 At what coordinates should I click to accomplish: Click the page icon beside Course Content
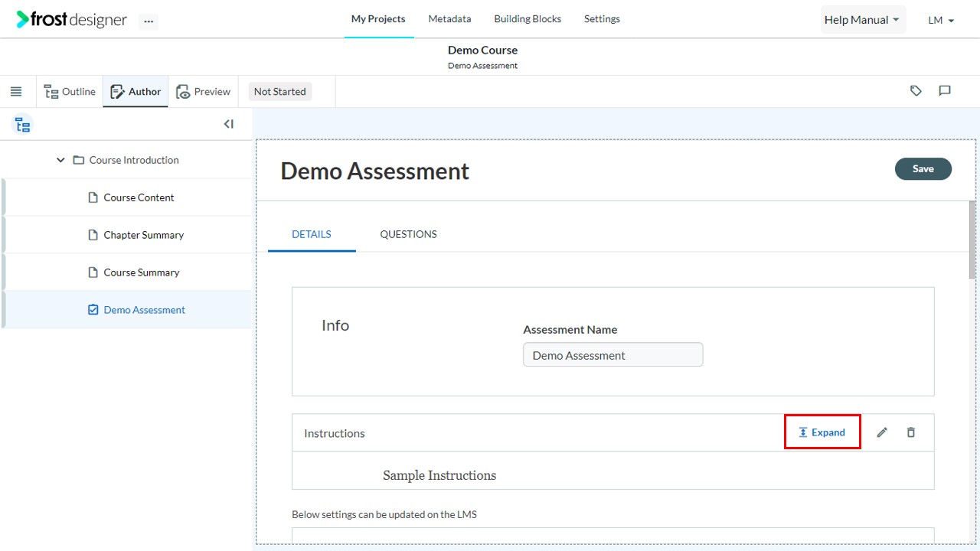93,197
